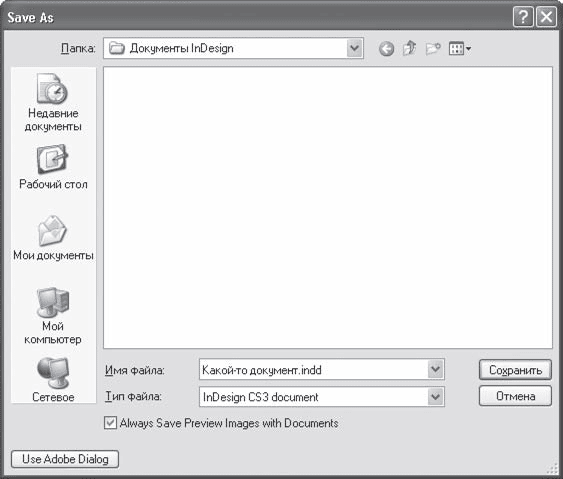The width and height of the screenshot is (563, 479).
Task: Click the Use Adobe Dialog button
Action: click(65, 459)
